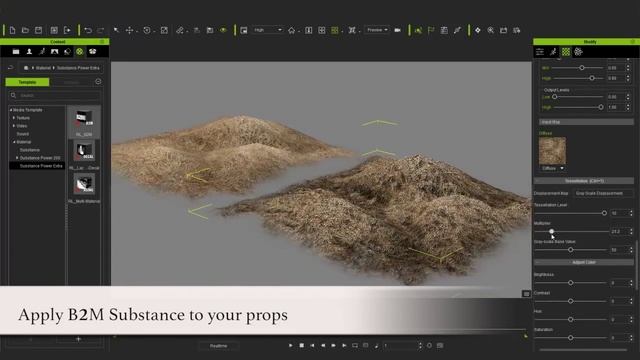Undo the last action
This screenshot has width=640, height=360.
coord(88,30)
